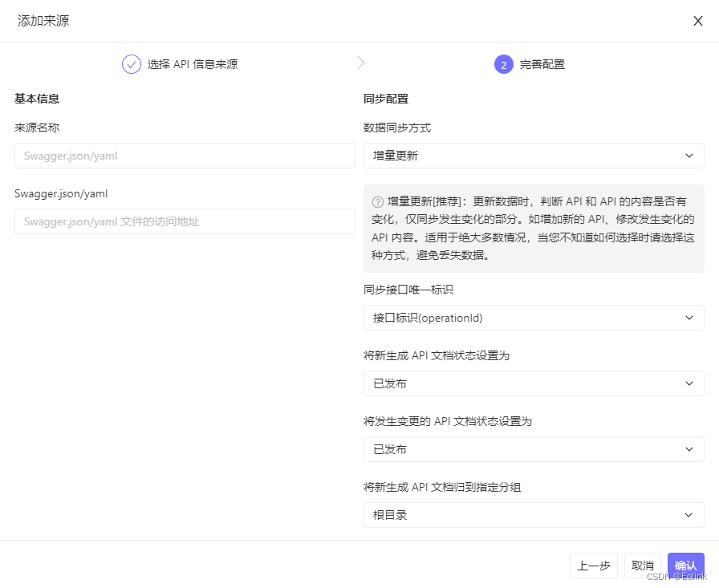
Task: Click the 同步接口唯一标识 label
Action: click(408, 290)
